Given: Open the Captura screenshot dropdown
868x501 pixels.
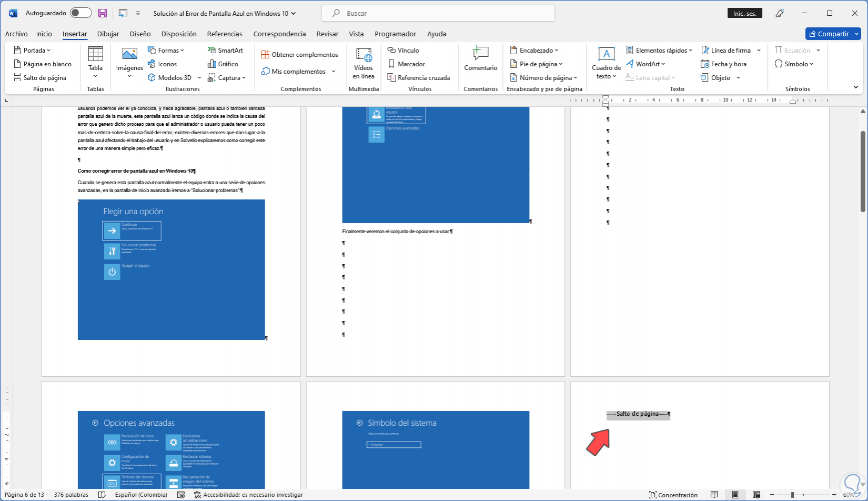Looking at the screenshot, I should [x=227, y=78].
